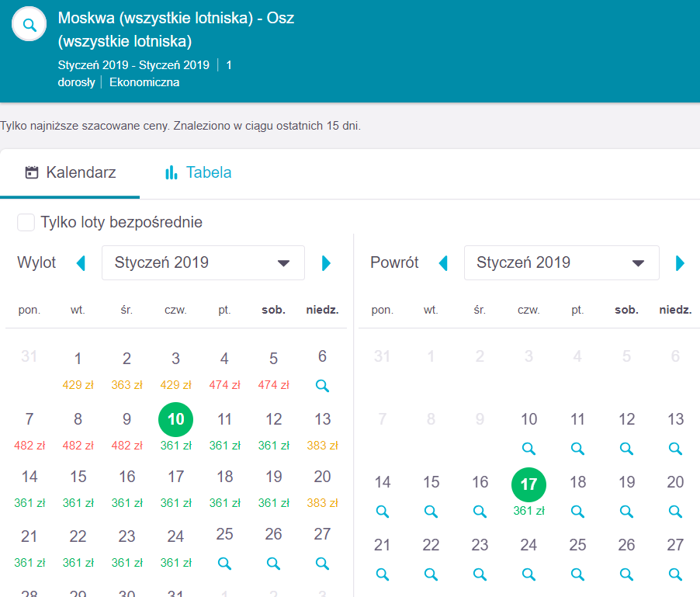Enable Tylko loty bezpośrednie checkbox
Screen dimensions: 700x597
(x=26, y=223)
